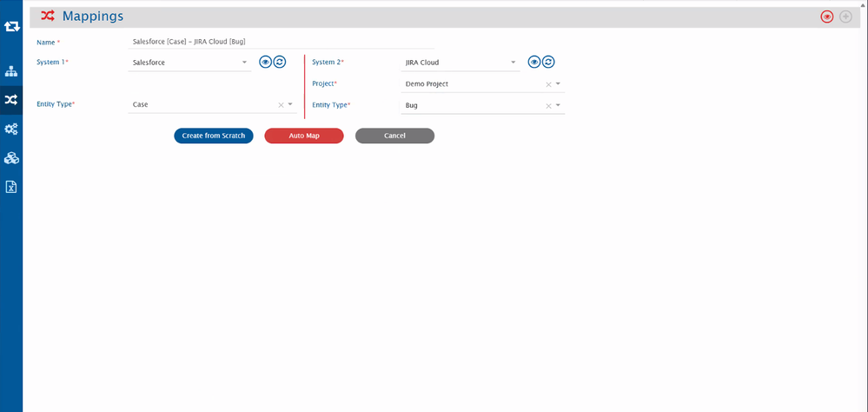Click the System 1 label

[x=53, y=62]
